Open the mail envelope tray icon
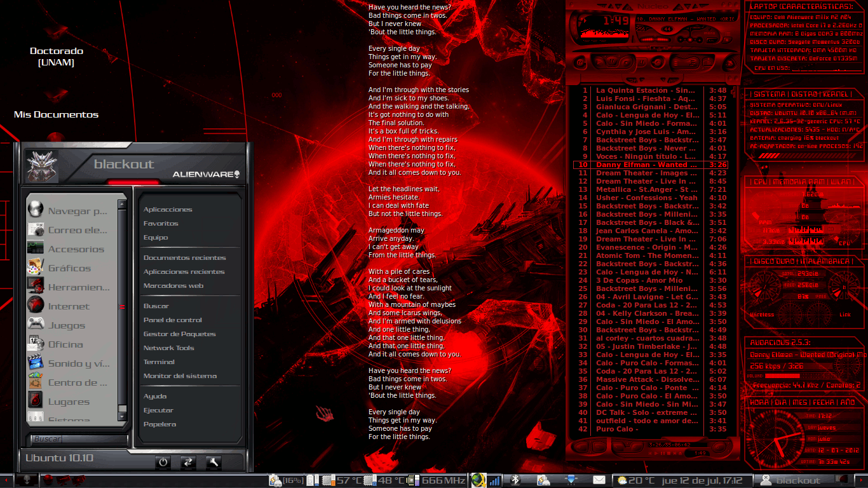 599,480
